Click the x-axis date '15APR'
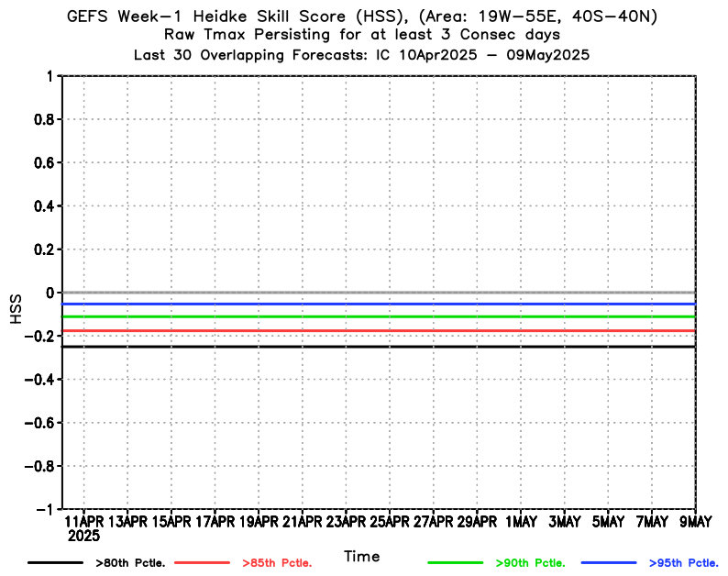This screenshot has width=728, height=576. click(x=171, y=522)
